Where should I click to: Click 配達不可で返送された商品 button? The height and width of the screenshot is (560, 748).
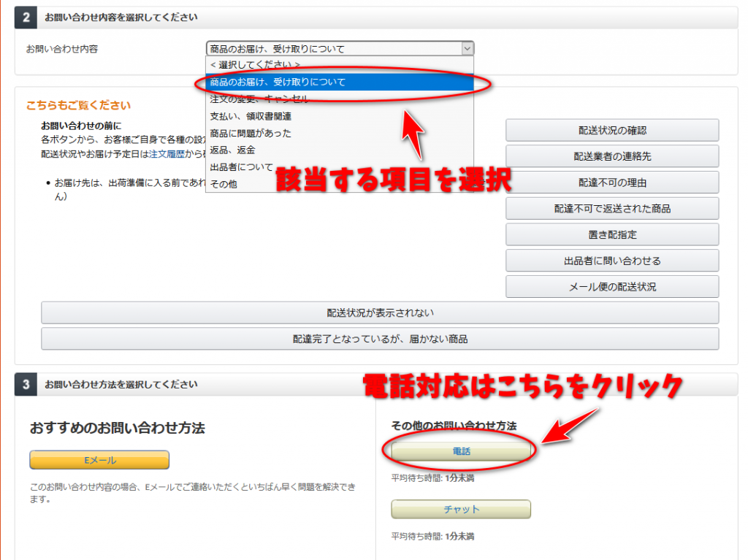[611, 209]
